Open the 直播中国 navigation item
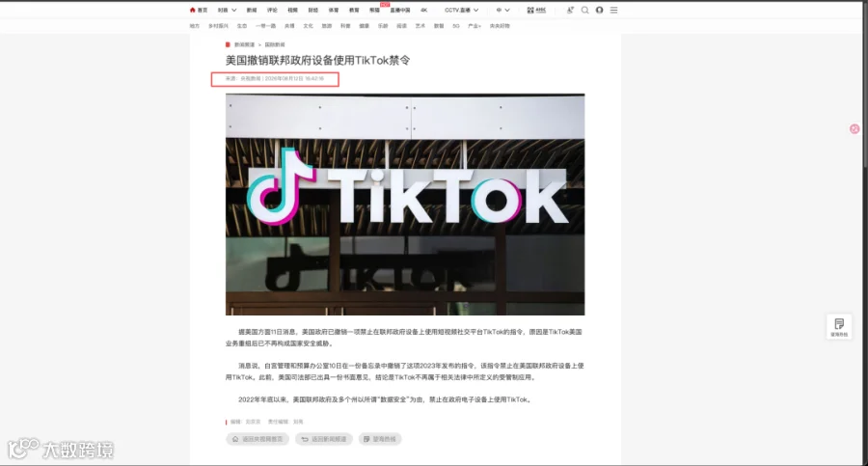Viewport: 868px width, 466px height. pos(400,10)
